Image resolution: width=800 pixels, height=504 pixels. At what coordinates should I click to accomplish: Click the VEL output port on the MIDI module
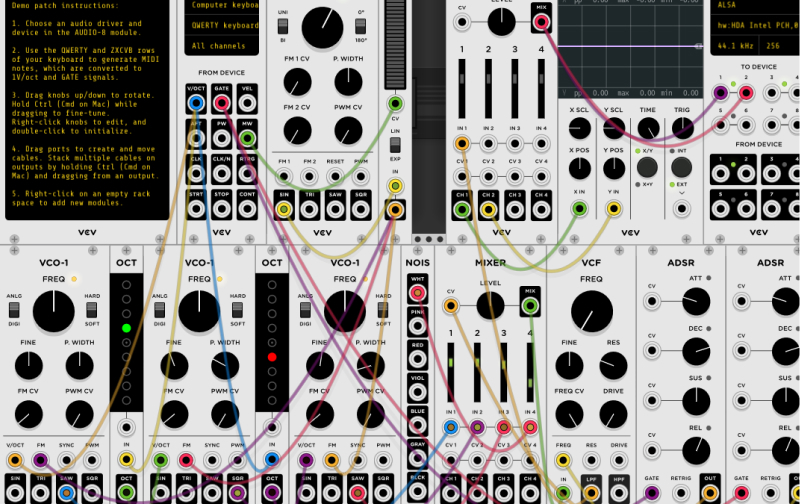point(247,104)
